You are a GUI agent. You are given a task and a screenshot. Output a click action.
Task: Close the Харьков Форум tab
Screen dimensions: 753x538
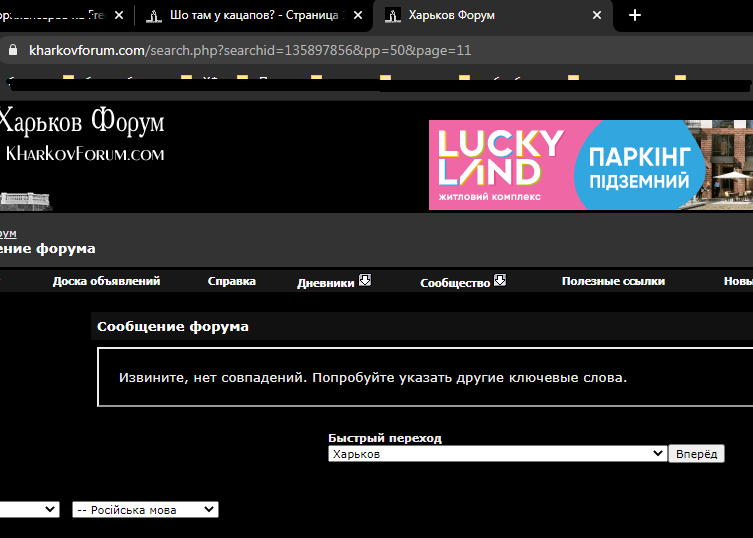coord(597,15)
